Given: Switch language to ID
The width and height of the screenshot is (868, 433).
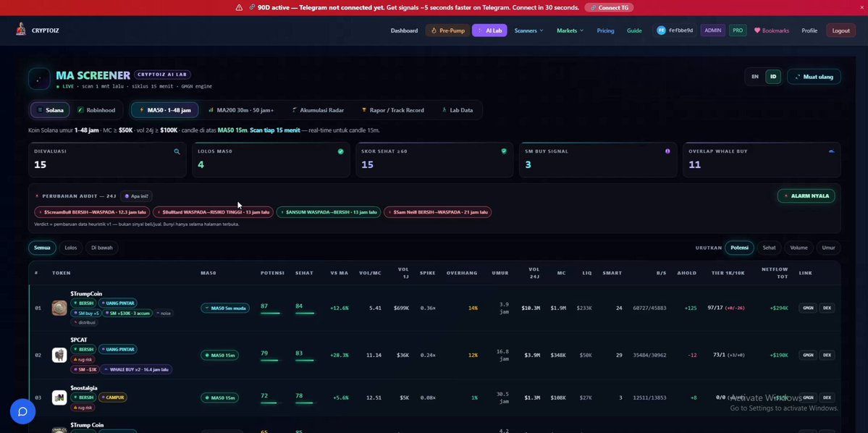Looking at the screenshot, I should 773,77.
